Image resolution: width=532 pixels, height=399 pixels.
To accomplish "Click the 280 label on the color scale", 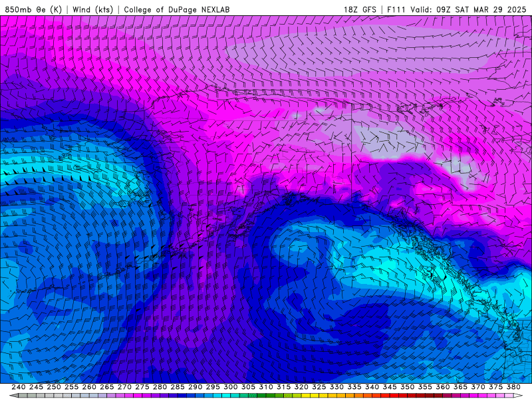I will click(160, 387).
